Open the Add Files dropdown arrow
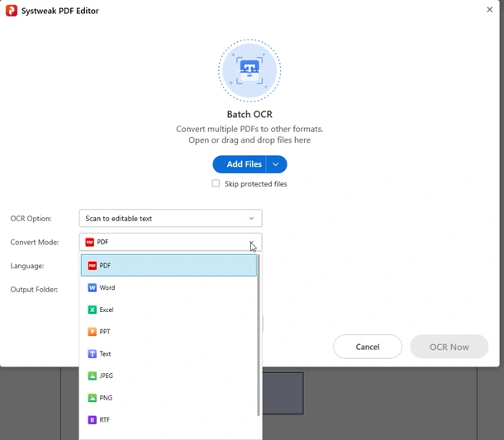504x440 pixels. (276, 164)
